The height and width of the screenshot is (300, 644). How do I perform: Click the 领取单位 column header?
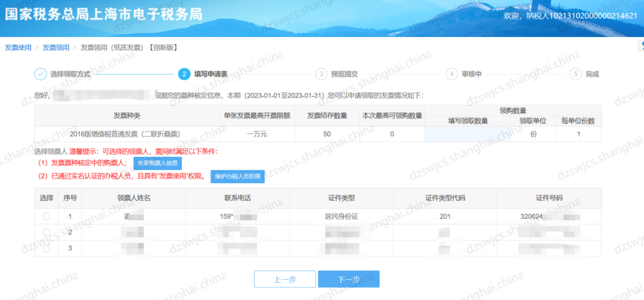[534, 121]
